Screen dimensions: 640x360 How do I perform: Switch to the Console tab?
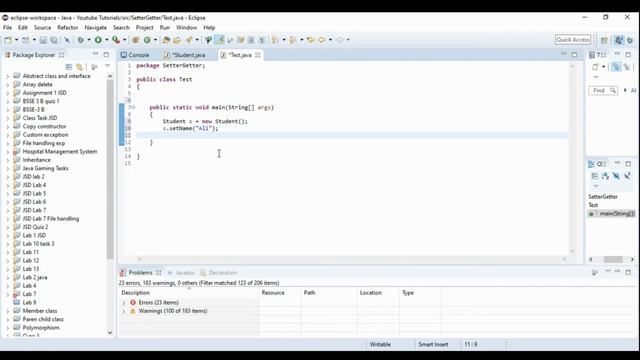(135, 55)
